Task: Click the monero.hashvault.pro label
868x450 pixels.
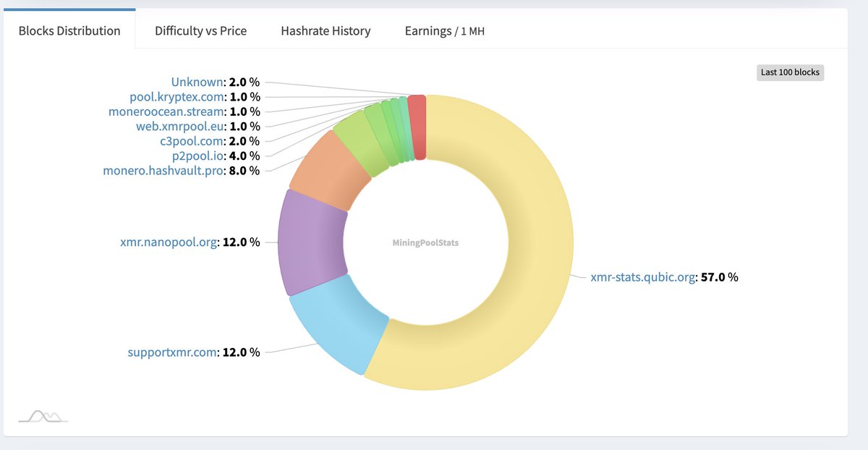Action: [163, 171]
